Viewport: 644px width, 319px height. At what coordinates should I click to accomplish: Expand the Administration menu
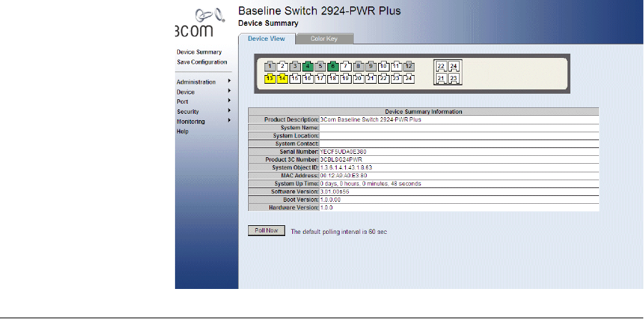point(196,82)
